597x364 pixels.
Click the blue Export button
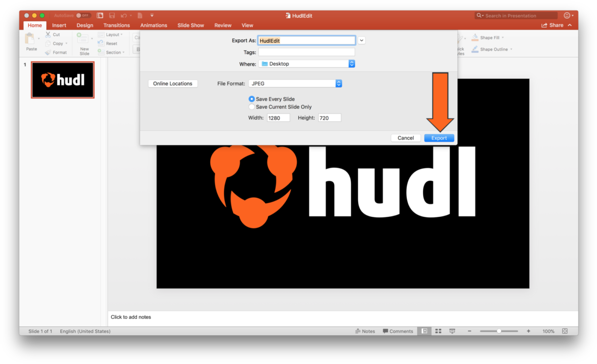(439, 138)
